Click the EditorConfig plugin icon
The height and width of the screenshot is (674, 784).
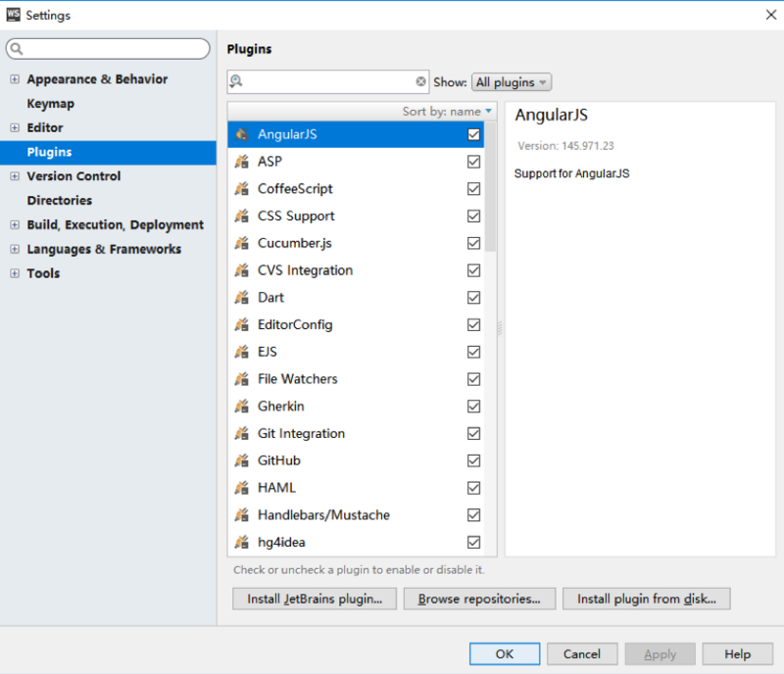(x=242, y=324)
